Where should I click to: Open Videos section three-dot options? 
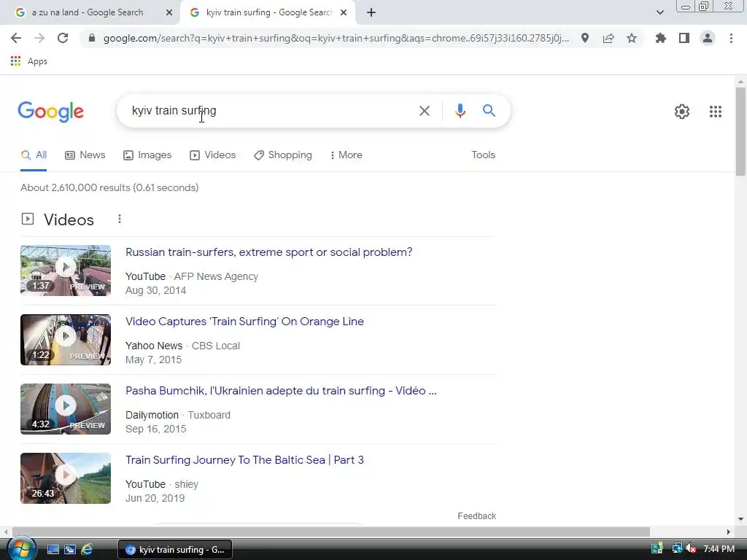120,219
